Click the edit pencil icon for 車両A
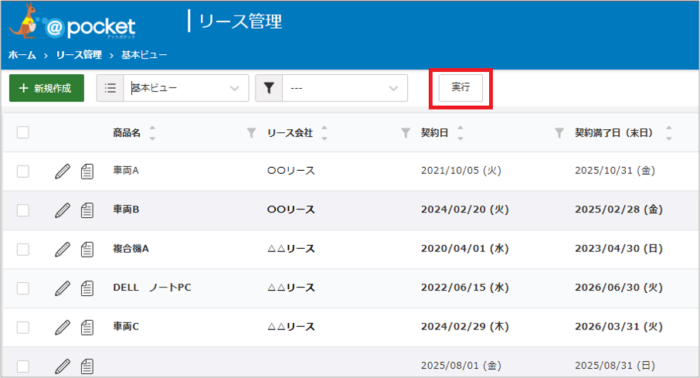The height and width of the screenshot is (378, 700). (x=62, y=171)
